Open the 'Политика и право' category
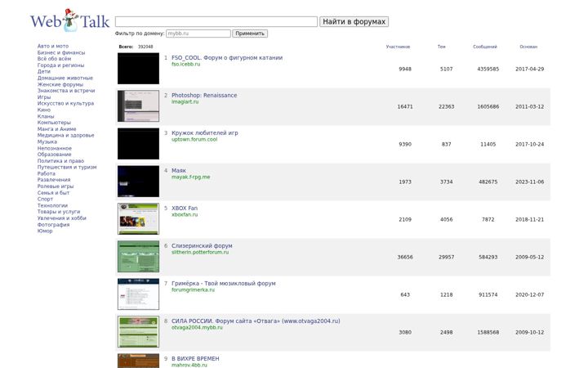Screen dimensions: 588x368 (x=60, y=161)
